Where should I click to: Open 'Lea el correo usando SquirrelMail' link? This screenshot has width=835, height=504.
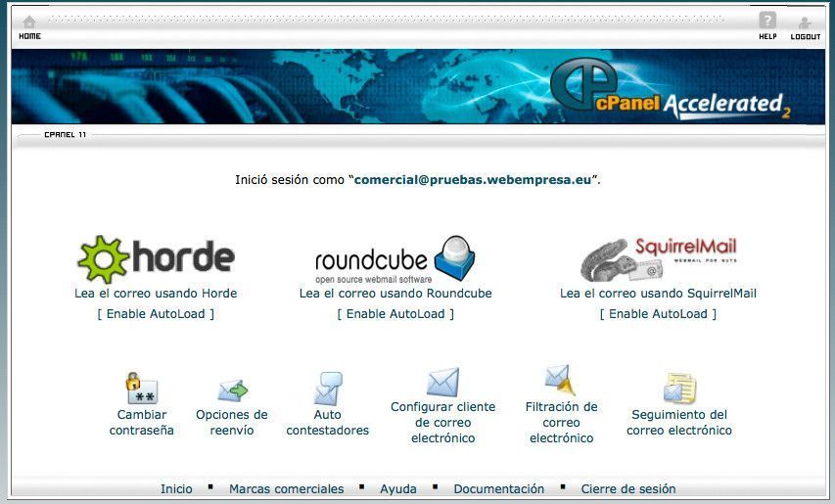click(658, 294)
